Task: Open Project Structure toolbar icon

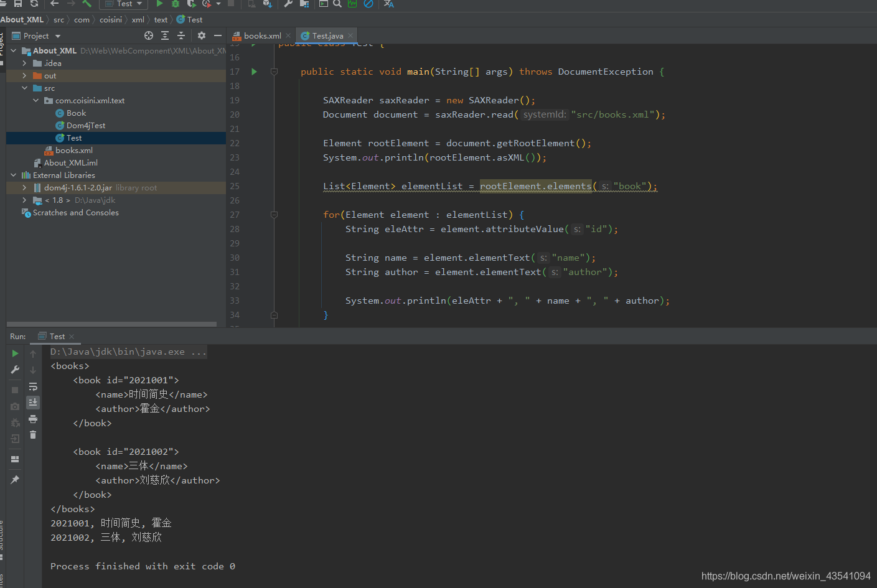Action: [304, 4]
